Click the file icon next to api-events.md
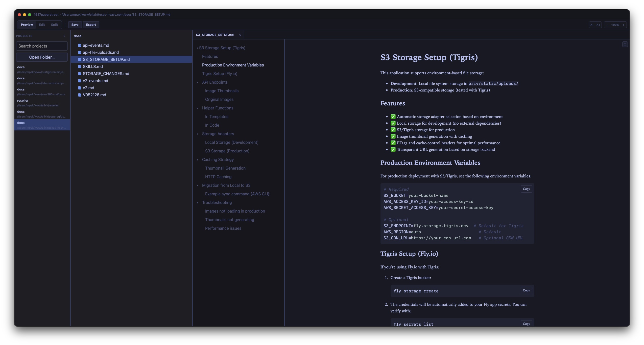Viewport: 644px width, 345px height. click(80, 45)
